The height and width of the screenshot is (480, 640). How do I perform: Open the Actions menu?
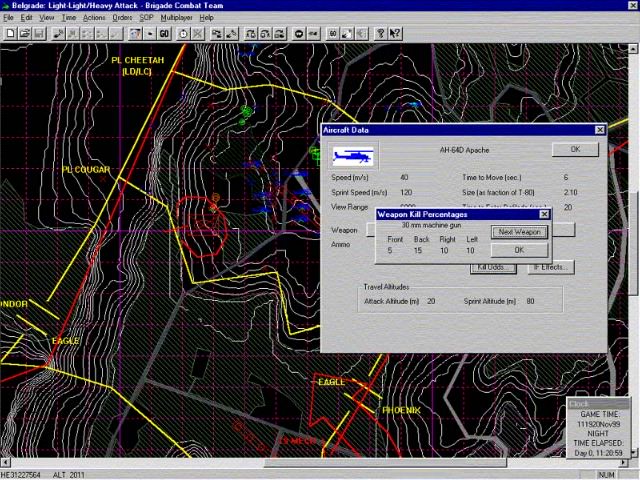coord(94,18)
